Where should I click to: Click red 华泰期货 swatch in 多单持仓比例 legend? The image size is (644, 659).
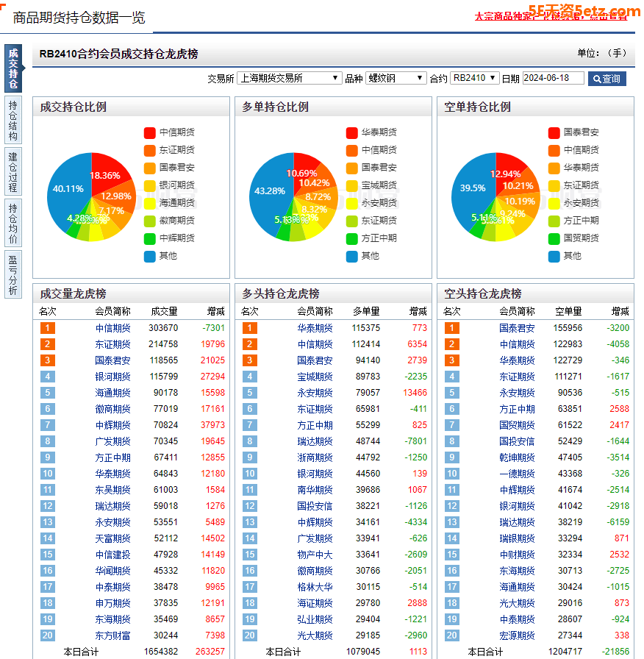[x=351, y=133]
